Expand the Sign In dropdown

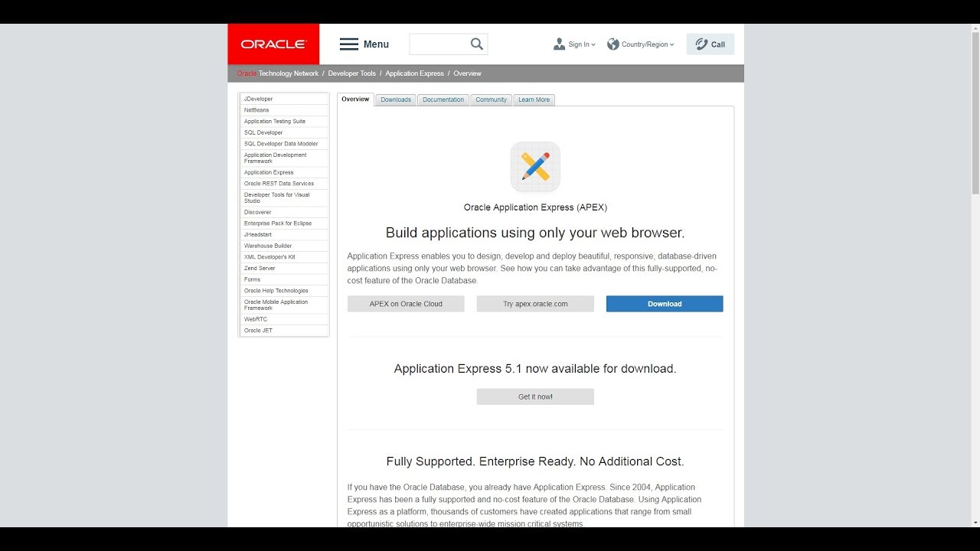pos(582,44)
